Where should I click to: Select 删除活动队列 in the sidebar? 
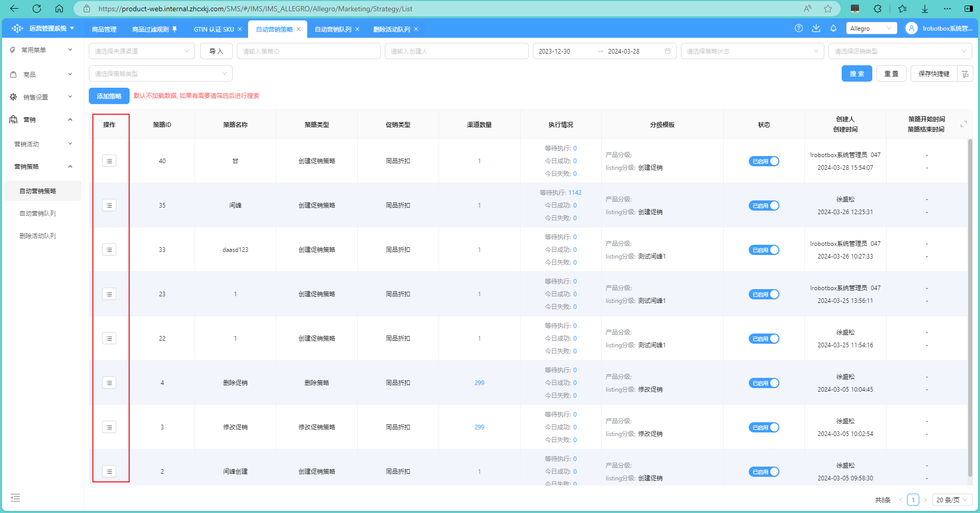[x=38, y=236]
